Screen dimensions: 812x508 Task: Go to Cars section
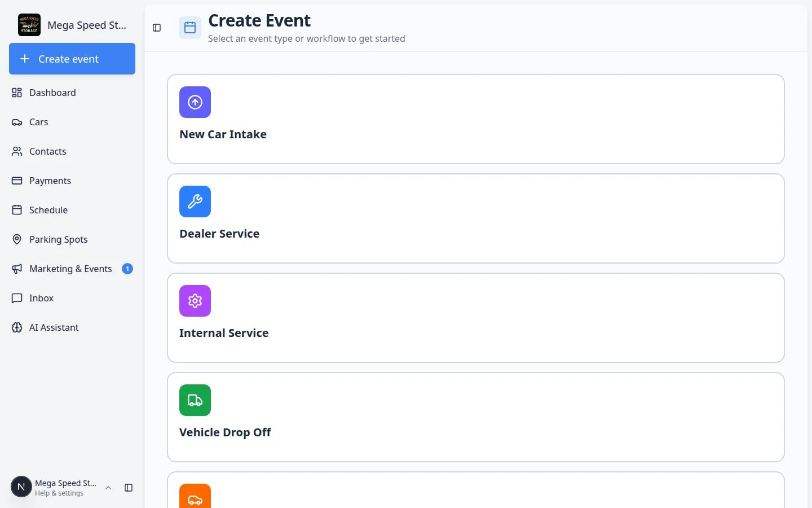point(72,122)
